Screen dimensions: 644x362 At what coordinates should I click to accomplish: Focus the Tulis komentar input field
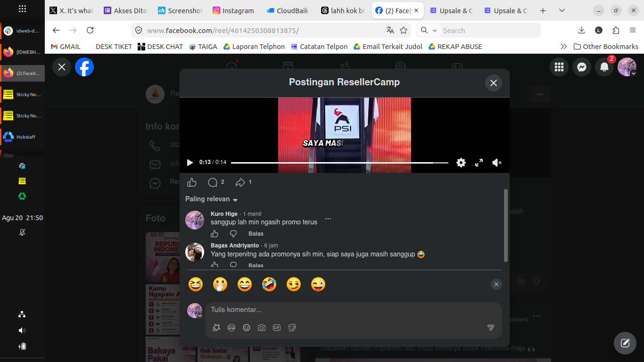tap(354, 310)
